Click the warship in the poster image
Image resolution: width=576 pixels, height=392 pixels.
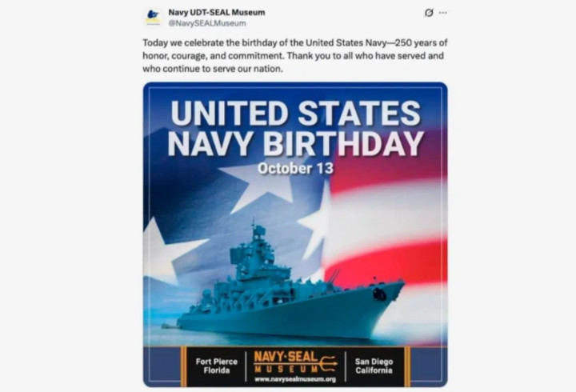click(x=290, y=286)
